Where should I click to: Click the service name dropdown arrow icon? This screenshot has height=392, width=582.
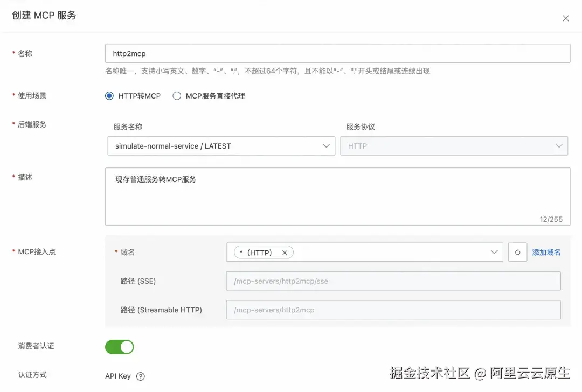click(x=326, y=145)
